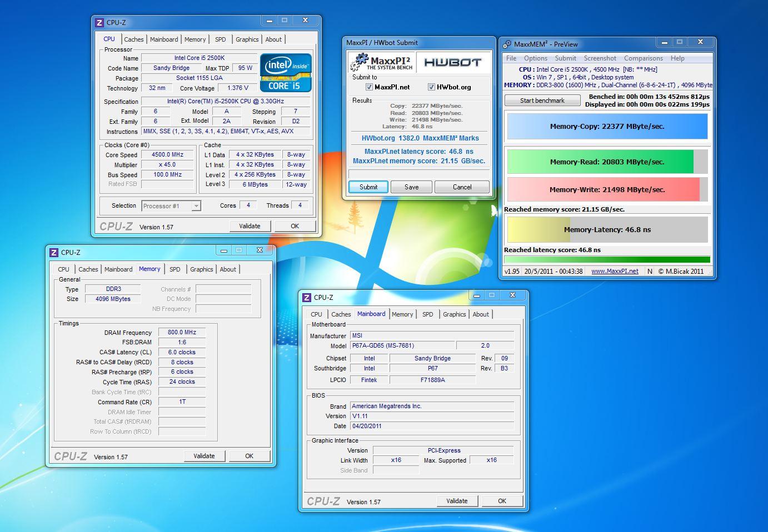Toggle the HWbot.org submit checkbox
Image resolution: width=768 pixels, height=532 pixels.
pos(431,87)
